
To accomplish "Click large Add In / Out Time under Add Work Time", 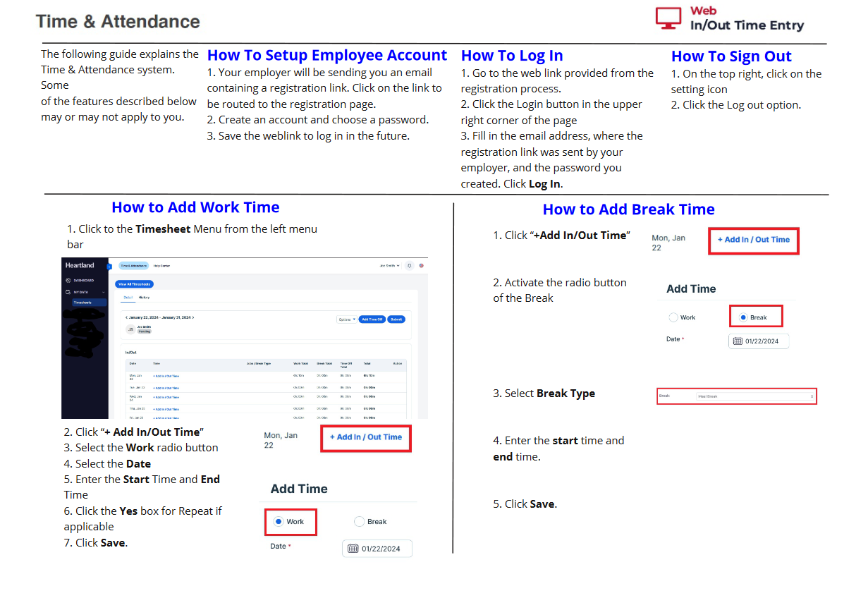I will (365, 437).
